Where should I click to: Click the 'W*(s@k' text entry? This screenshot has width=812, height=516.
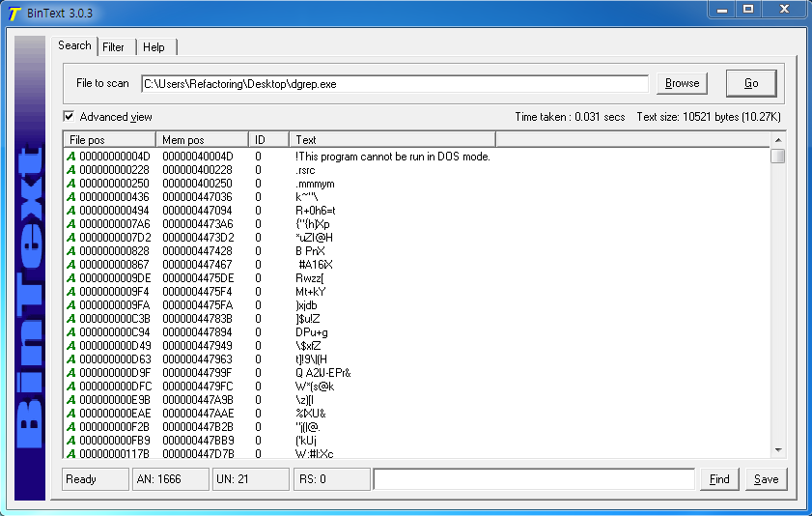point(315,386)
